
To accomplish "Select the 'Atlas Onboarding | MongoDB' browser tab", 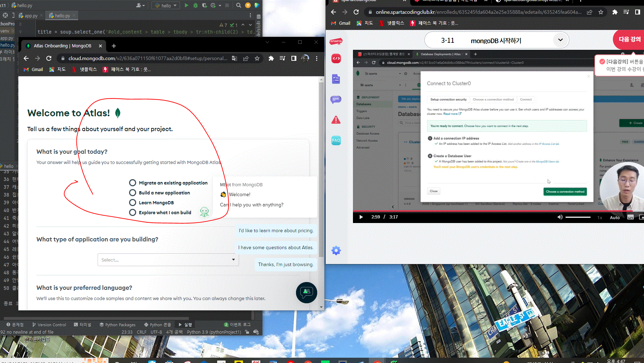I will point(64,46).
